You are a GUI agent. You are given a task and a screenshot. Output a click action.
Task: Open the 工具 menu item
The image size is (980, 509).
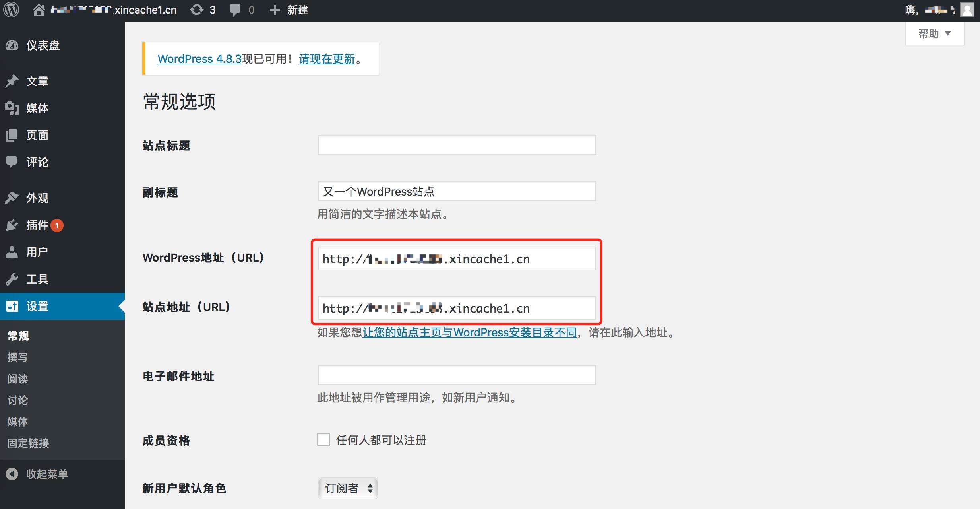(x=37, y=279)
